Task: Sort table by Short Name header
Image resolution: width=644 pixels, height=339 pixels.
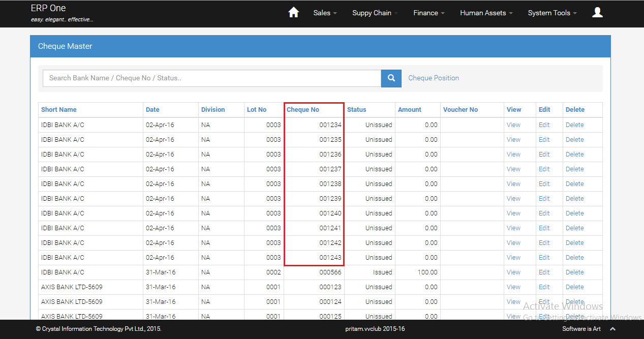Action: point(59,110)
